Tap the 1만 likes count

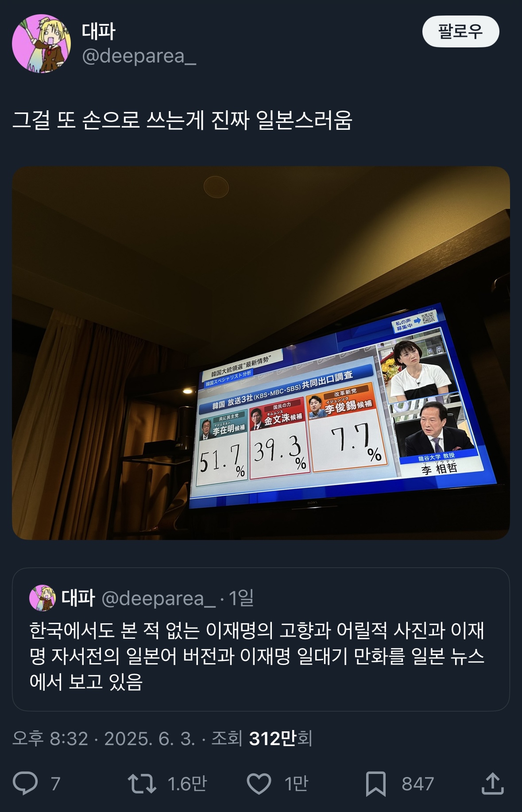296,784
